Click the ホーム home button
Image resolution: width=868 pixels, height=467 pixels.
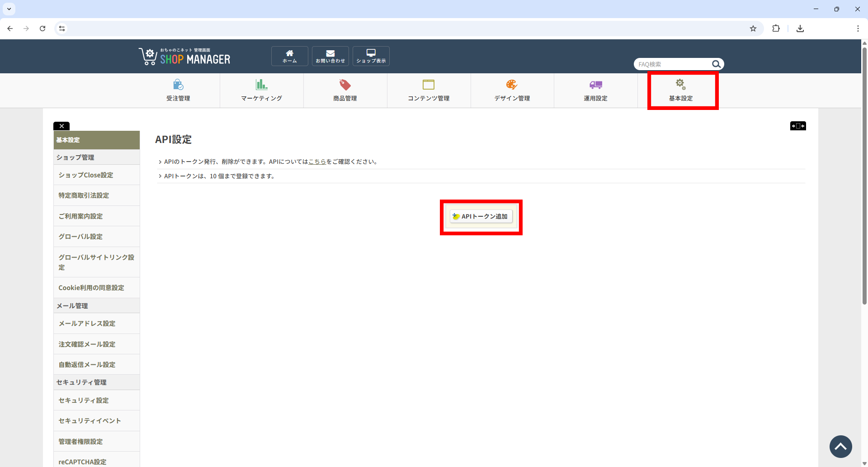290,56
